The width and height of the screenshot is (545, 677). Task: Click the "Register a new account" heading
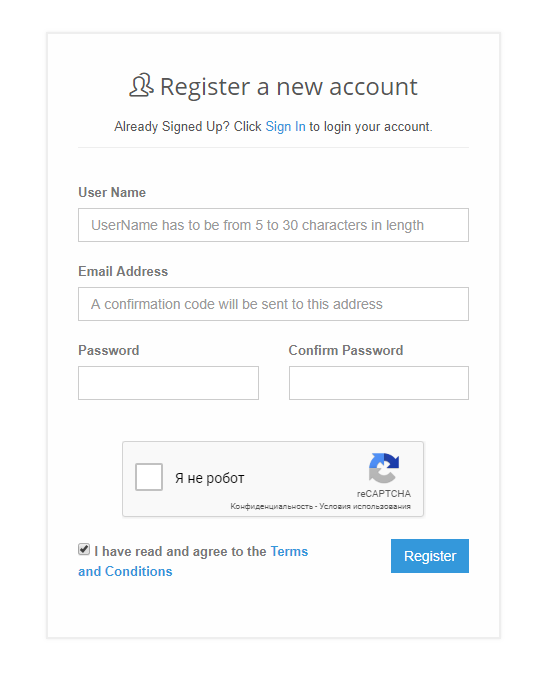(288, 86)
